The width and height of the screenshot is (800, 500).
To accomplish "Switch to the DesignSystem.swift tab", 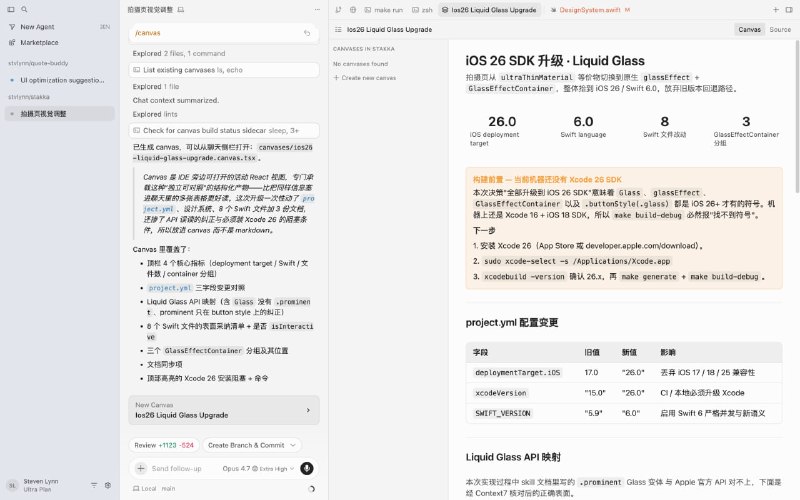I will click(590, 10).
